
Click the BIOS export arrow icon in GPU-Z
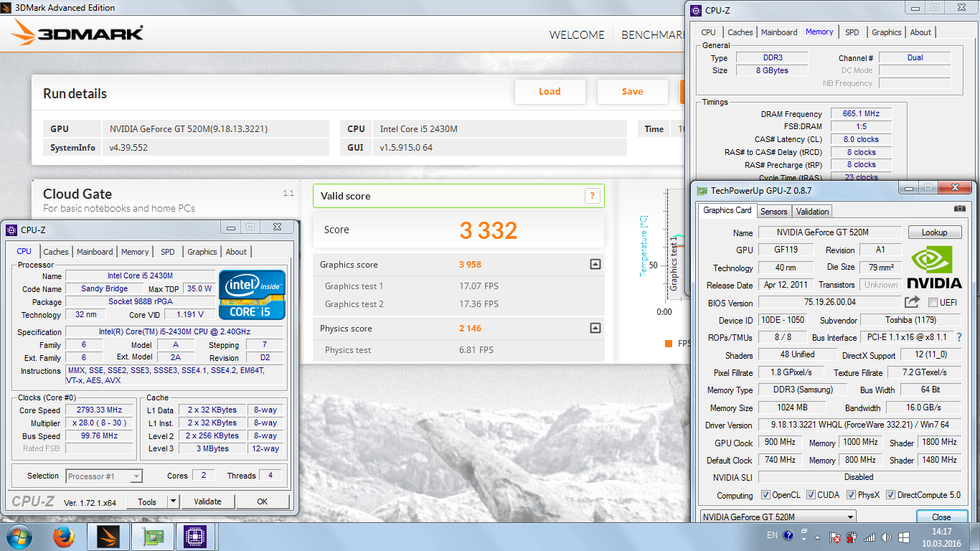point(912,302)
